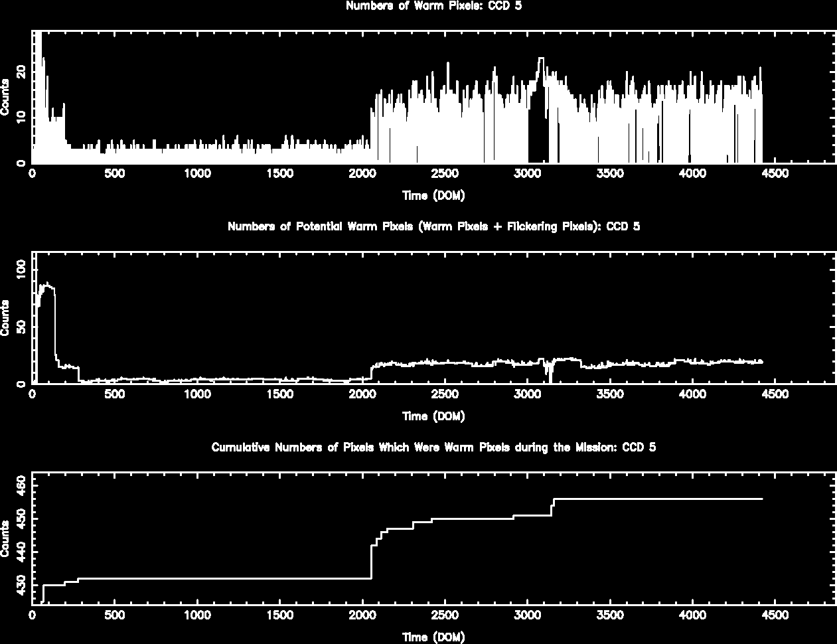The image size is (837, 644).
Task: Click the 'Numbers of Potential Warm Pixels' plot title
Action: point(433,226)
